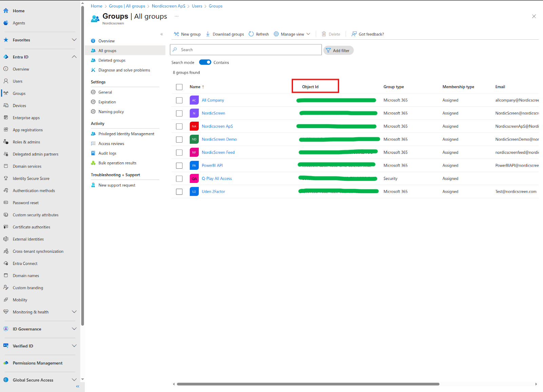Click the AC avatar for All Company

coord(194,100)
